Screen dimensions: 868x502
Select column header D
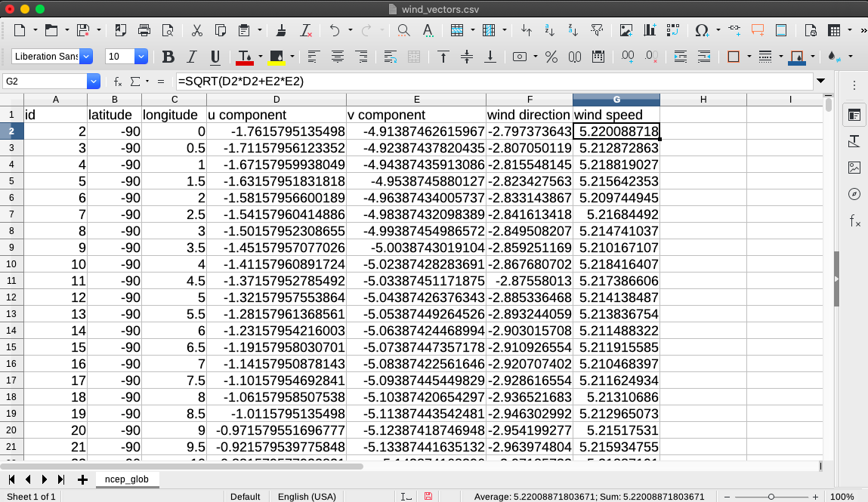[276, 100]
